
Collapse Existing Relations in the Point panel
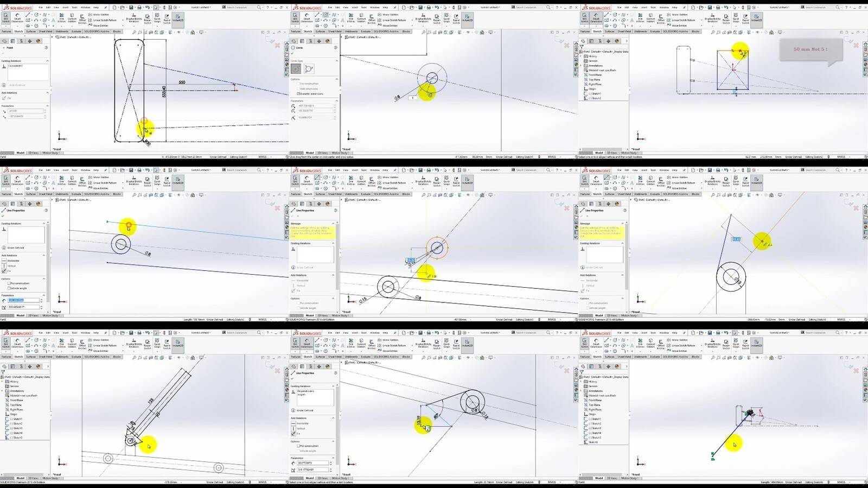point(47,61)
